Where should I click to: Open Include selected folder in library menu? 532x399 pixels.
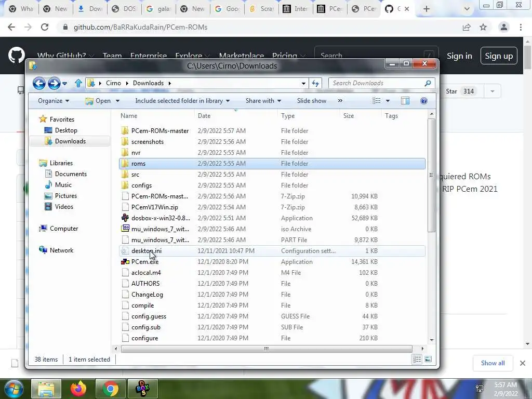[x=182, y=101]
